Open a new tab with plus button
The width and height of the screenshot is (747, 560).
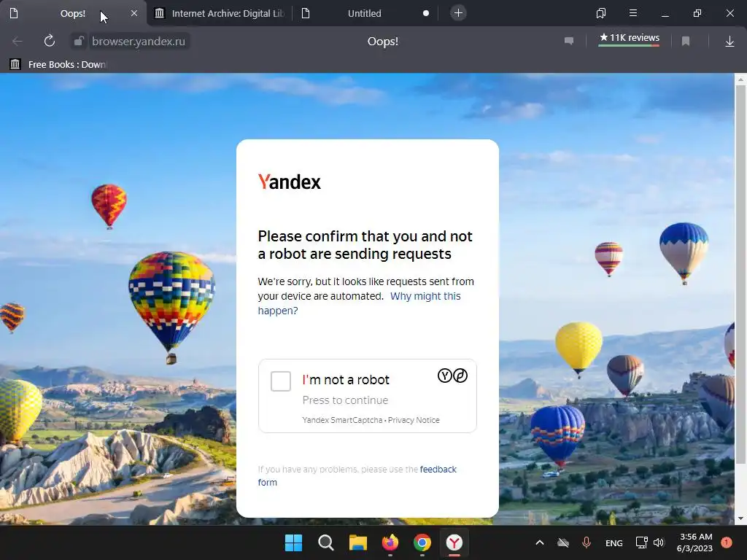click(458, 13)
